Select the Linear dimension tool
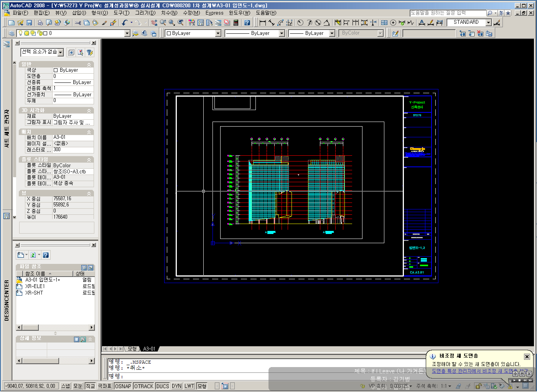This screenshot has height=392, width=537. 263,23
